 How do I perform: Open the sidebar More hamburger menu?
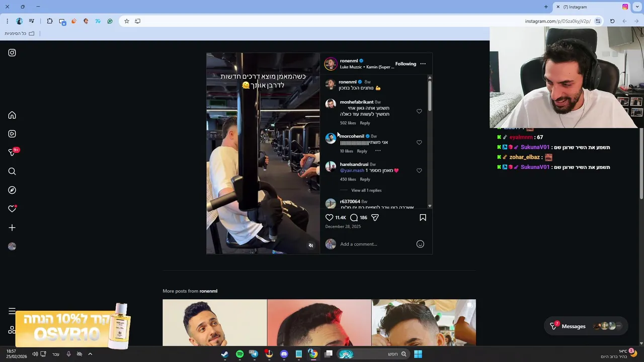(12, 311)
